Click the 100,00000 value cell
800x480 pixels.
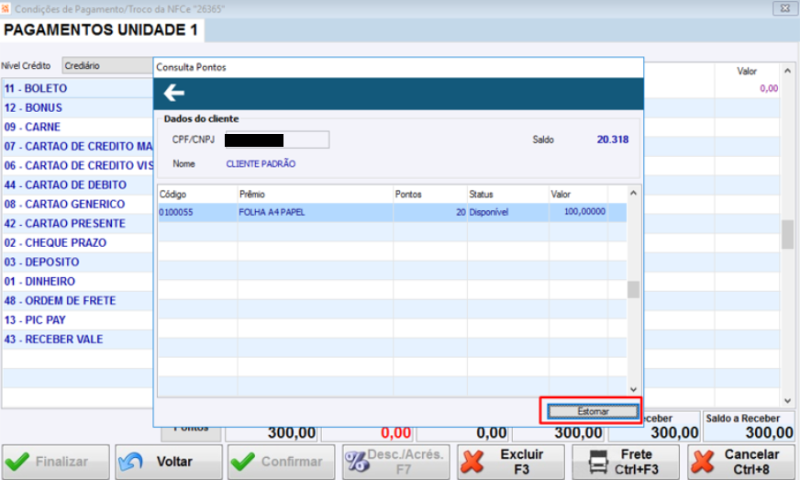coord(578,212)
